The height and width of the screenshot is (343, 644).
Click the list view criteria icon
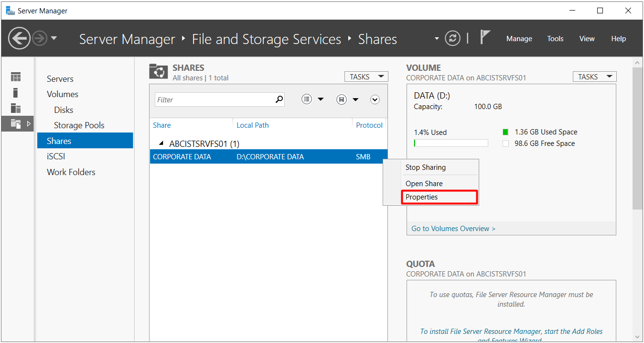[x=307, y=100]
